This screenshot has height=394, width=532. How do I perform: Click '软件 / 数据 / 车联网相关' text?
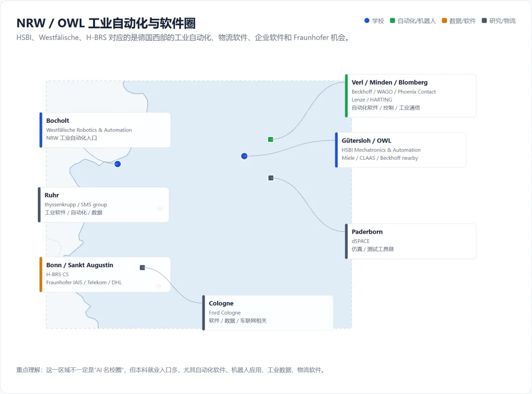[x=237, y=321]
